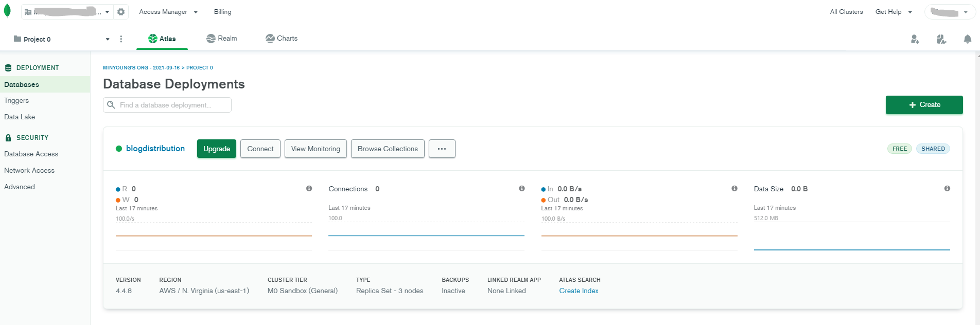Open the blogdistribution cluster link

pyautogui.click(x=155, y=149)
